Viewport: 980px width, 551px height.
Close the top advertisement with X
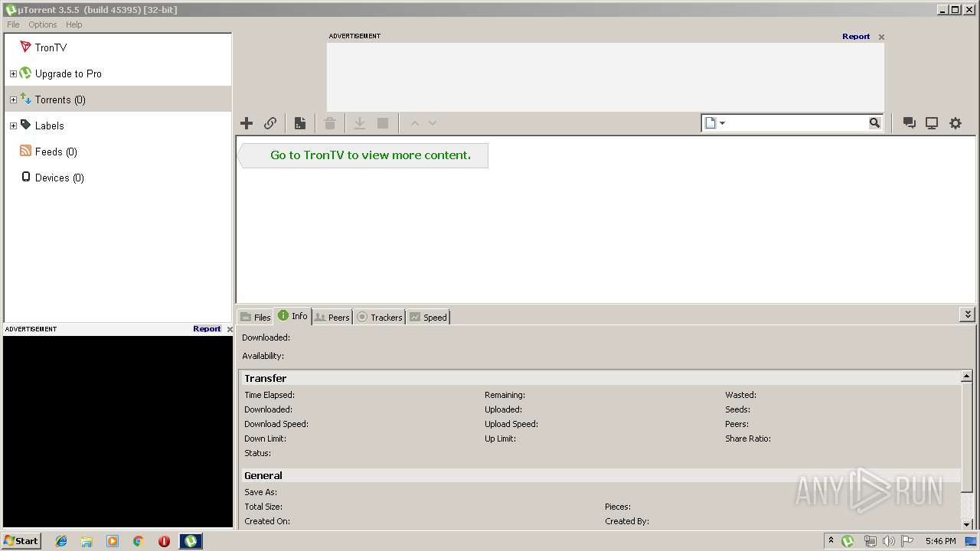click(x=881, y=37)
